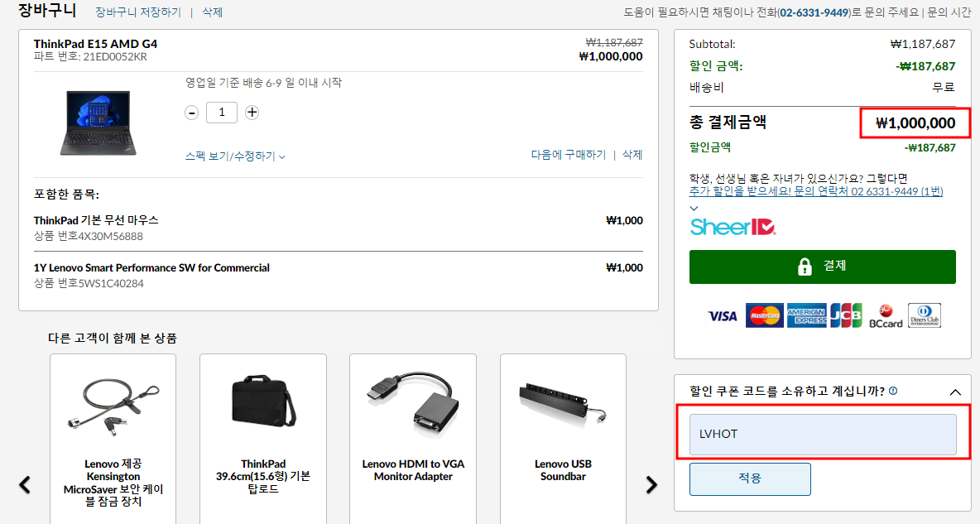Click the SheerID logo
Image resolution: width=980 pixels, height=524 pixels.
733,227
